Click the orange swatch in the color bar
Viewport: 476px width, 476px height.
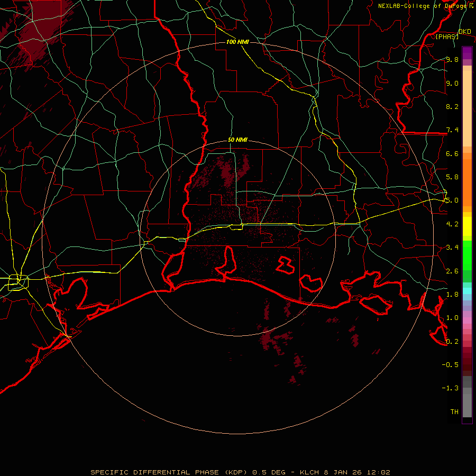point(467,183)
